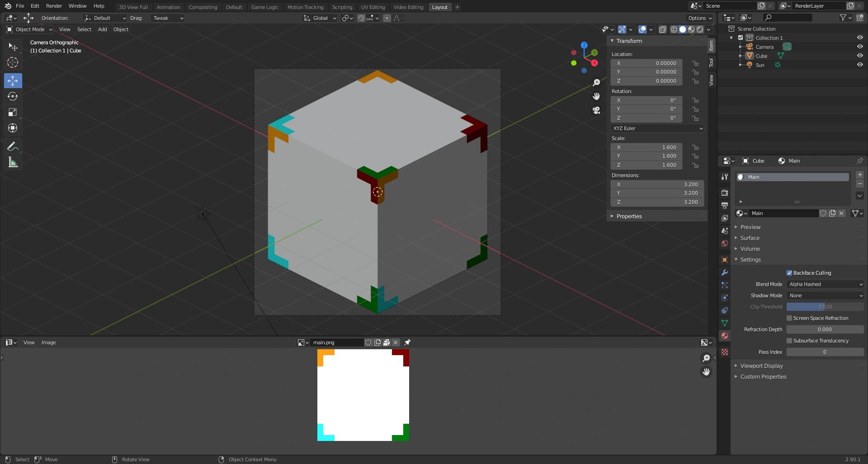868x464 pixels.
Task: Select the Rotate tool
Action: point(13,97)
